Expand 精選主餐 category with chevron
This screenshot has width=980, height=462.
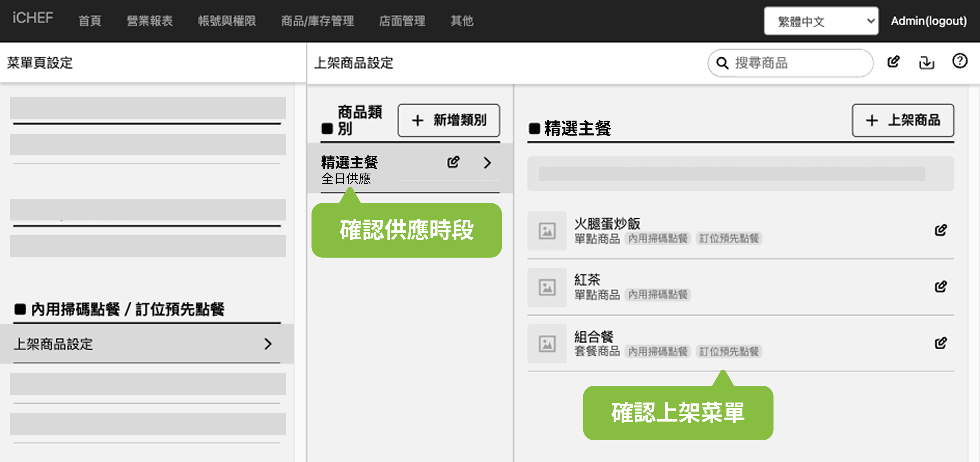tap(487, 163)
